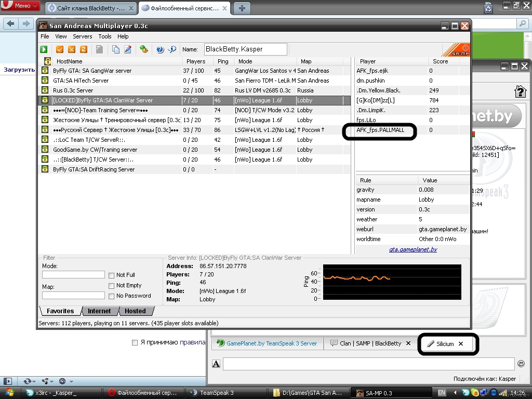Click the правила link on the webpage
532x399 pixels.
point(192,342)
